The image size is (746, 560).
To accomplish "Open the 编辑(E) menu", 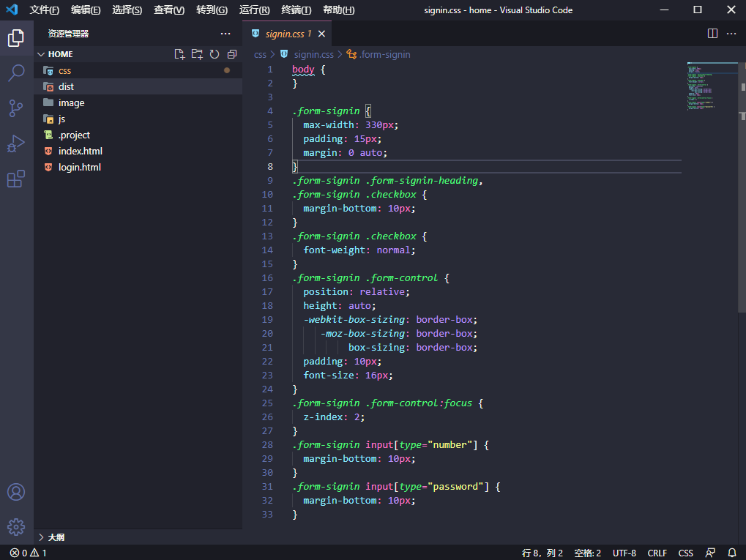I will 86,10.
